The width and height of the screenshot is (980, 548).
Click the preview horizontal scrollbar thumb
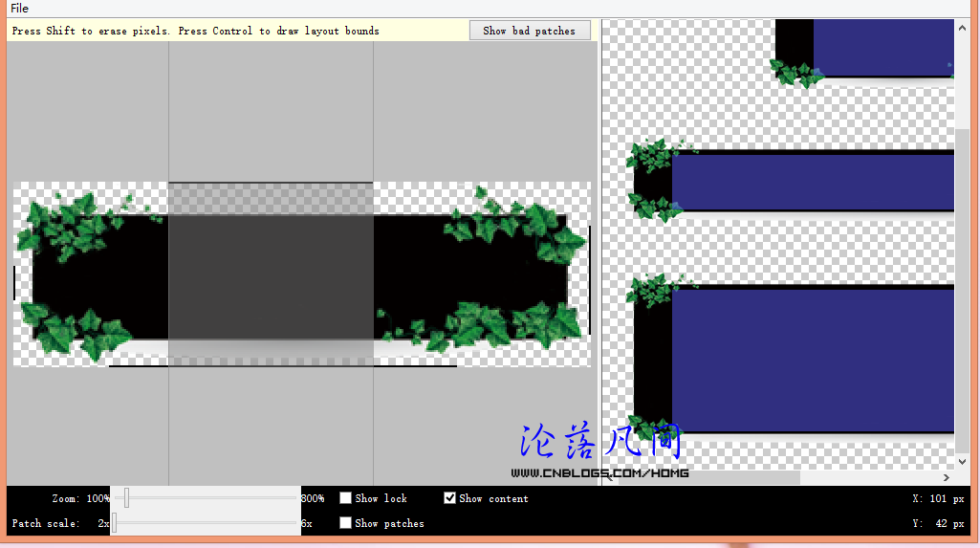pyautogui.click(x=708, y=477)
